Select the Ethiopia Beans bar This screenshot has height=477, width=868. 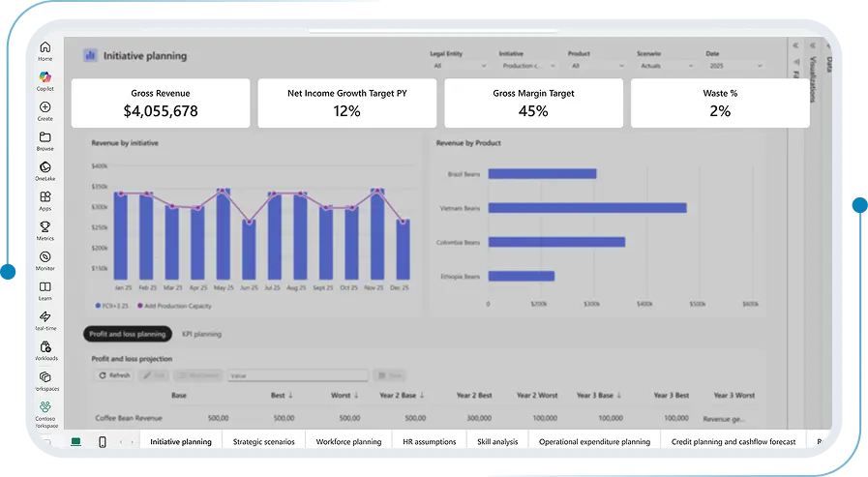(x=522, y=276)
